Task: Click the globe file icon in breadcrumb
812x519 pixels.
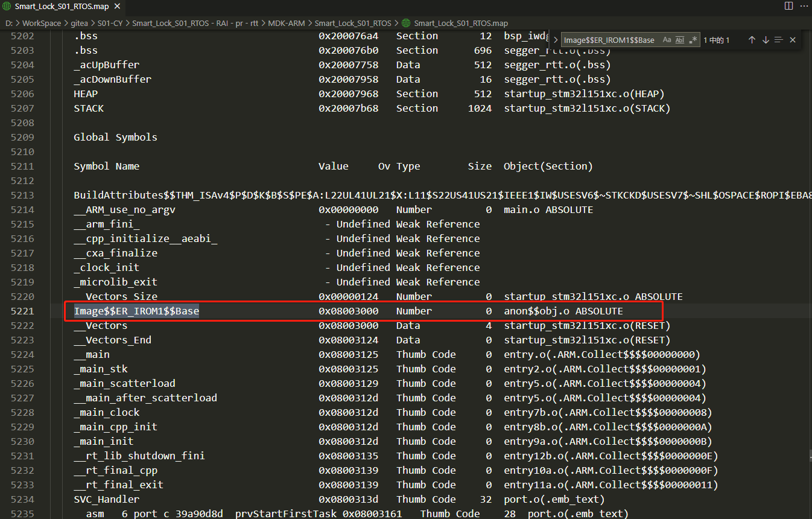Action: pos(405,23)
